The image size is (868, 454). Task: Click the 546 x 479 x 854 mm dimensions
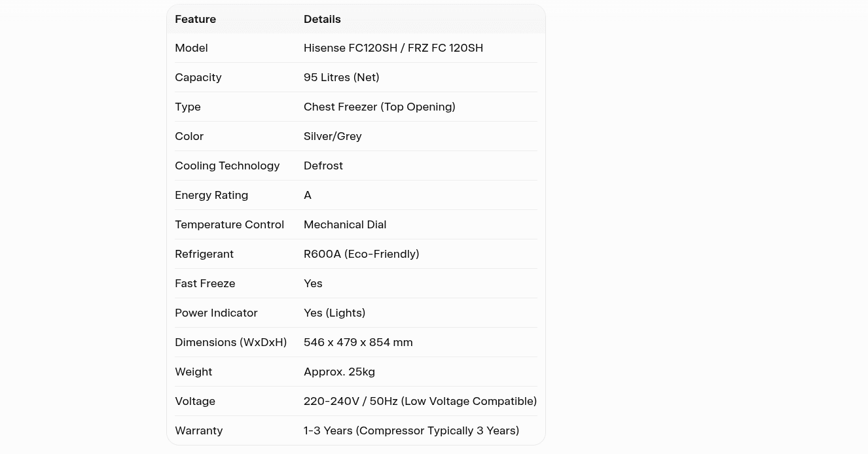pos(358,342)
